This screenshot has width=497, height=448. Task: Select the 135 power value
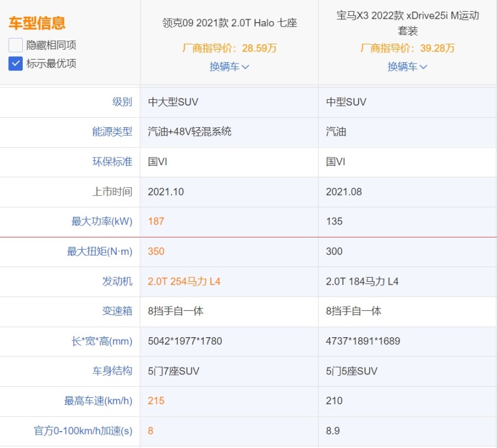(334, 221)
